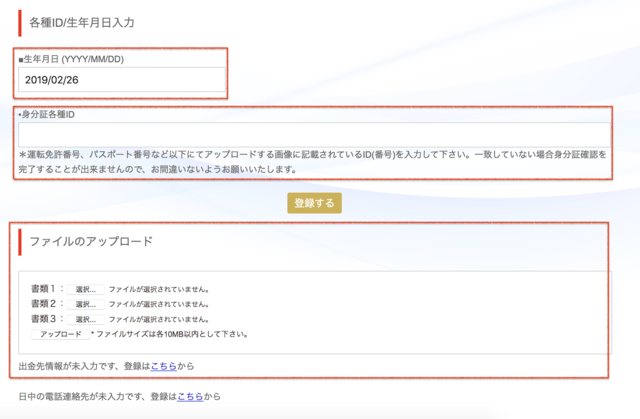The height and width of the screenshot is (419, 640).
Task: Click the 10MB file size note
Action: [x=169, y=334]
